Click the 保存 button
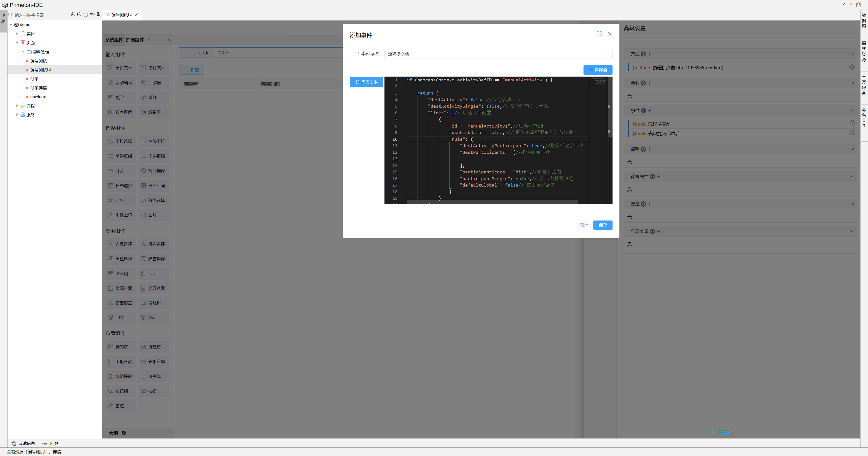Screen dimensions: 868x456 [x=602, y=225]
